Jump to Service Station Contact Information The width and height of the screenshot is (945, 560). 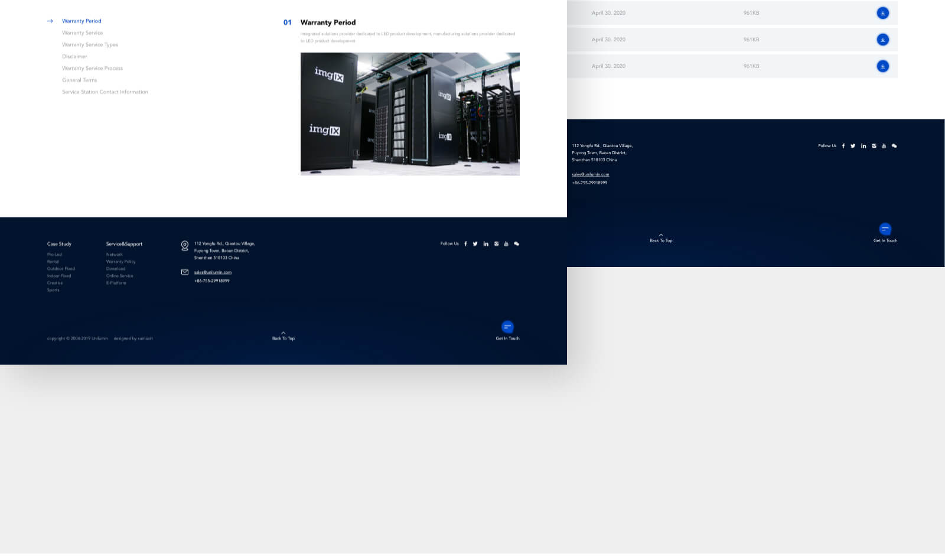pos(105,92)
